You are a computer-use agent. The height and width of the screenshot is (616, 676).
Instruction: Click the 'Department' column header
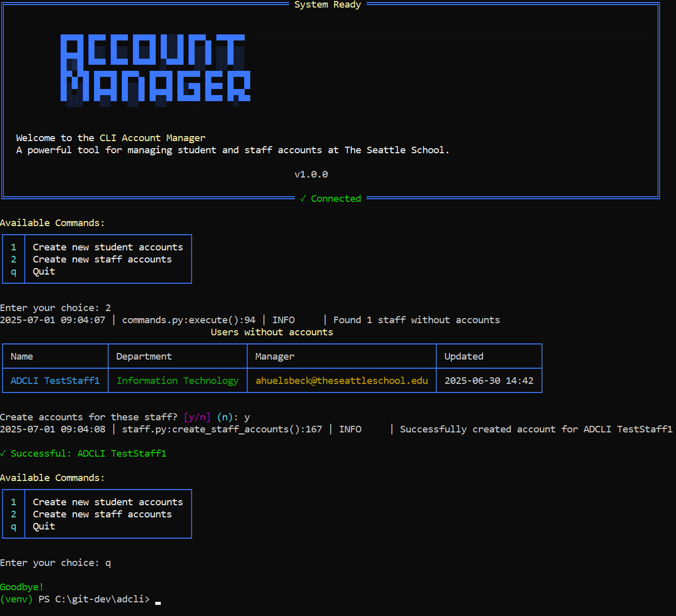click(144, 357)
